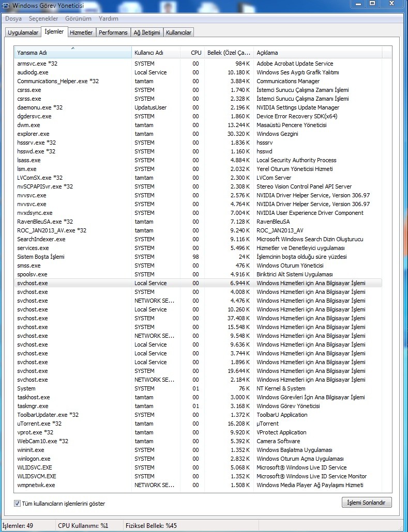Switch to the Uygulamalar tab
408x532 pixels.
[23, 33]
